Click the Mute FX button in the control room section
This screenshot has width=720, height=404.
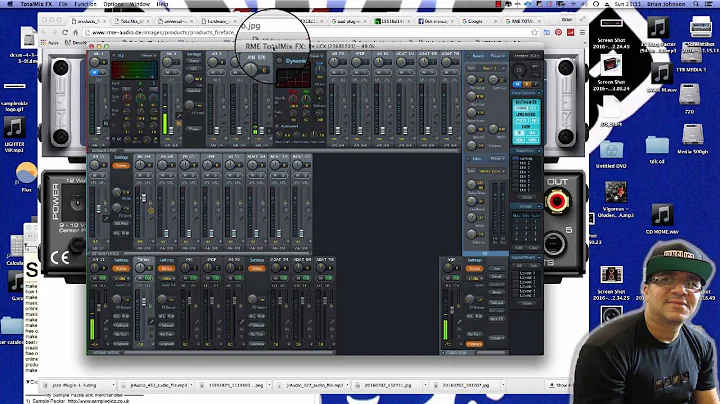tap(496, 319)
